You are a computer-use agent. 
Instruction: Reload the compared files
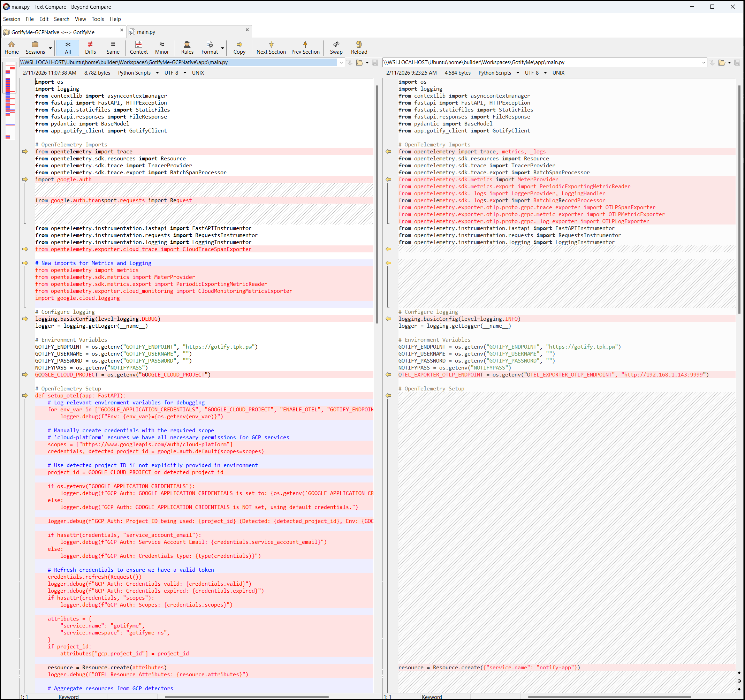(x=359, y=48)
